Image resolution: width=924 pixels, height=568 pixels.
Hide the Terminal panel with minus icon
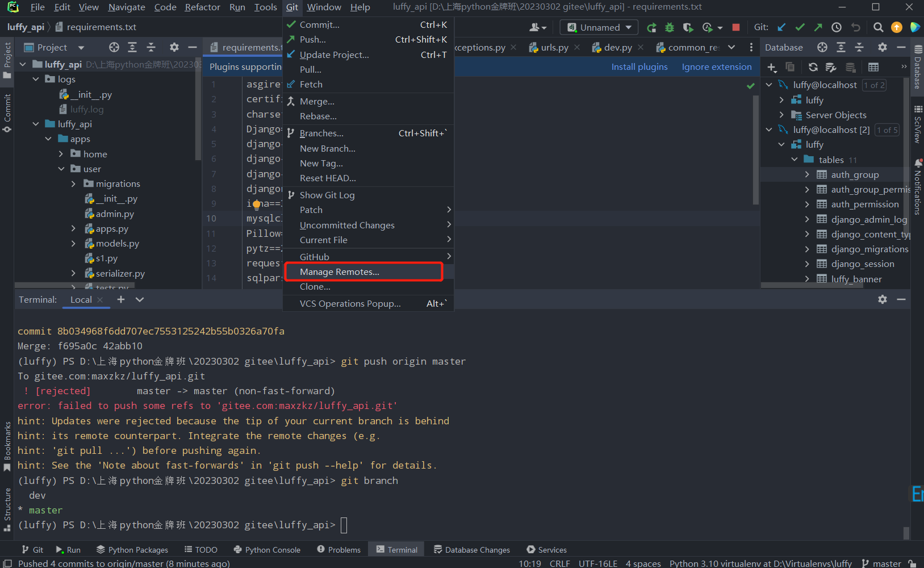[x=901, y=299]
